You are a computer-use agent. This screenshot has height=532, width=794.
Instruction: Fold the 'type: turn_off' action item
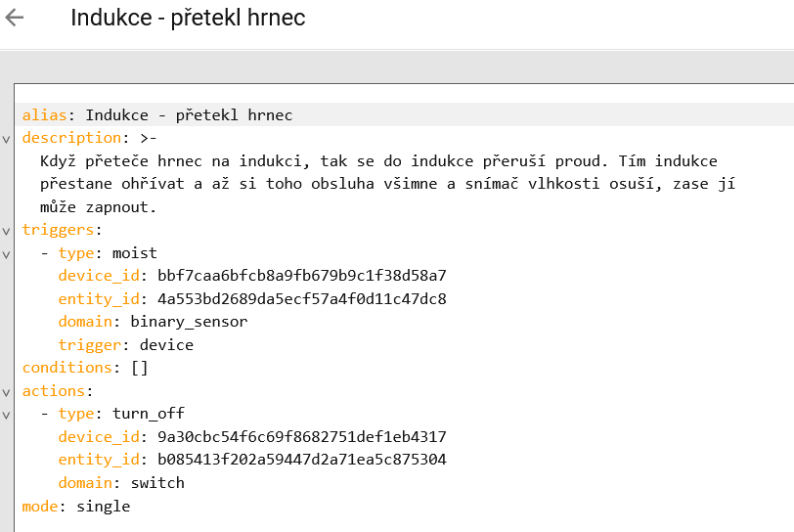[7, 416]
